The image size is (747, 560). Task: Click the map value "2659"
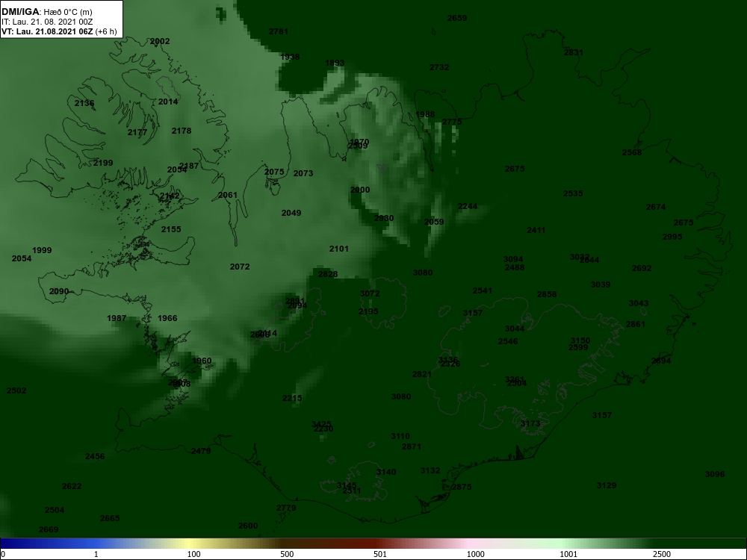457,18
